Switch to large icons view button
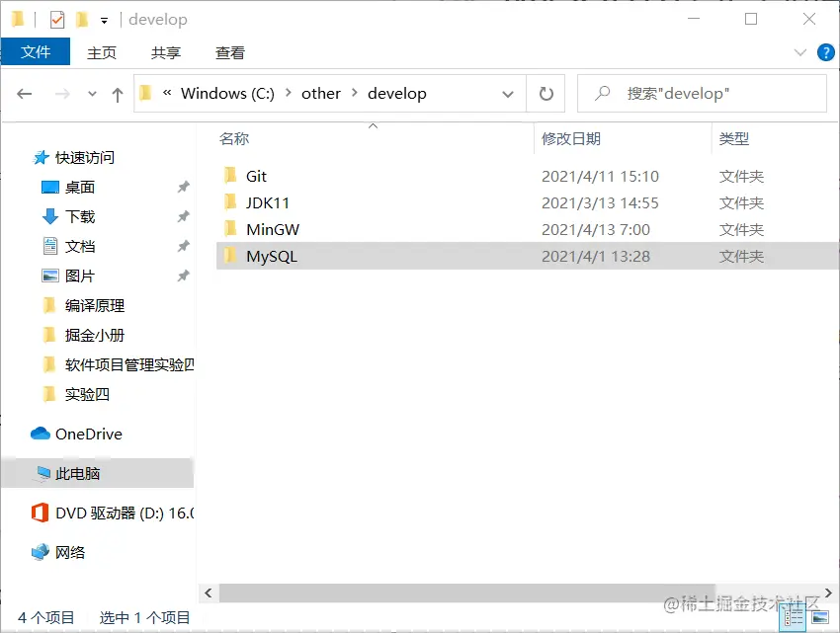This screenshot has height=633, width=840. (x=820, y=618)
